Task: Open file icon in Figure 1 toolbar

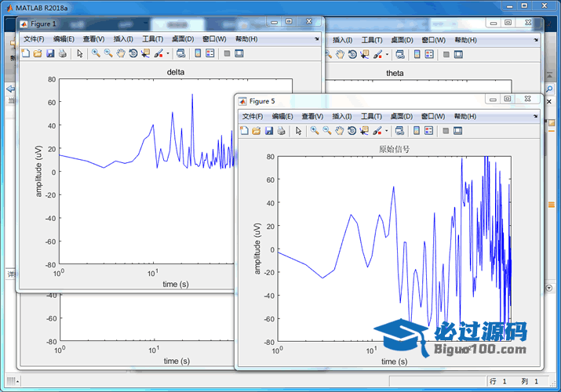Action: [x=37, y=53]
